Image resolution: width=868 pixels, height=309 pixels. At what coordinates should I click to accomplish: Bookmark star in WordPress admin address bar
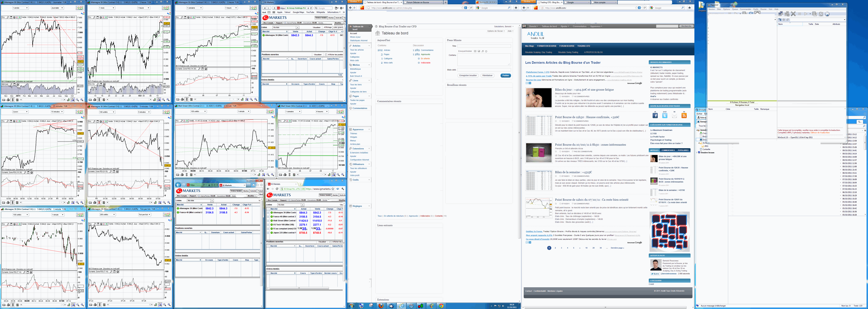pos(463,8)
